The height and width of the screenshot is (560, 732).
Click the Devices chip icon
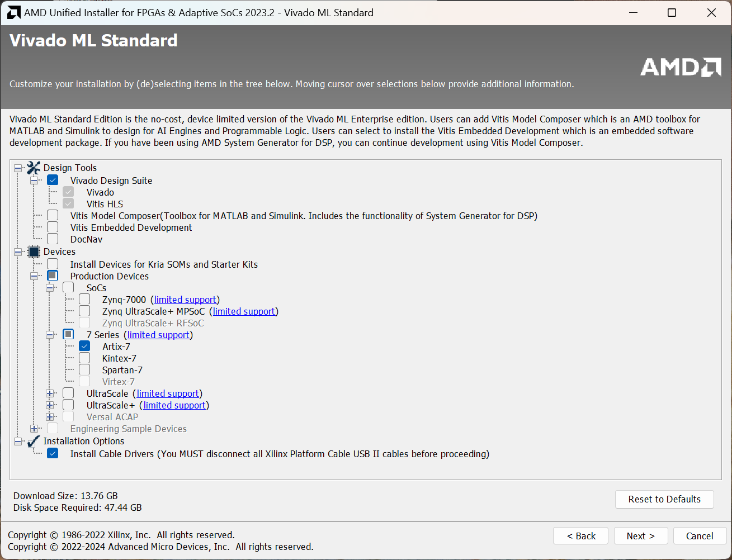(34, 251)
